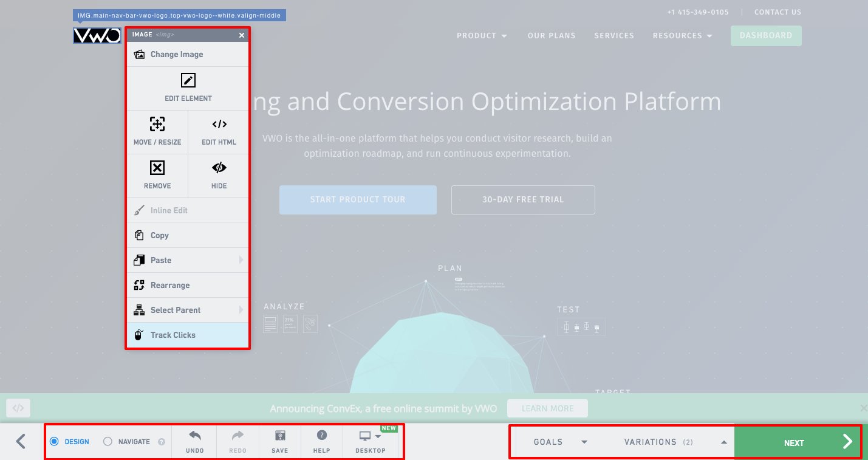
Task: Click the Redo toolbar button
Action: click(238, 442)
